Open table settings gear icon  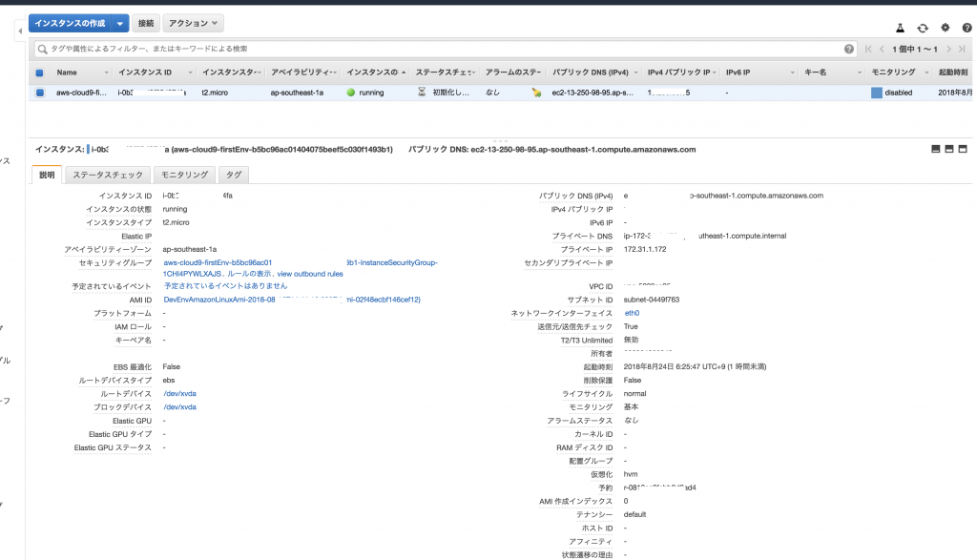click(x=946, y=28)
